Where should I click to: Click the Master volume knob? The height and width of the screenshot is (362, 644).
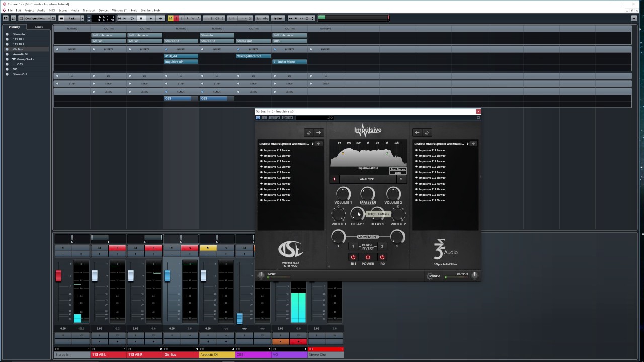tap(367, 193)
